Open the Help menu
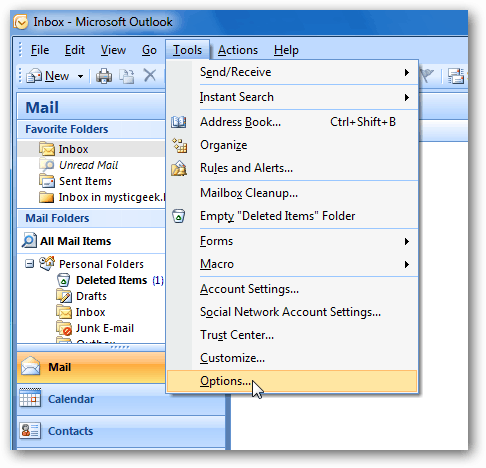Screen dimensions: 486x468 pos(286,50)
